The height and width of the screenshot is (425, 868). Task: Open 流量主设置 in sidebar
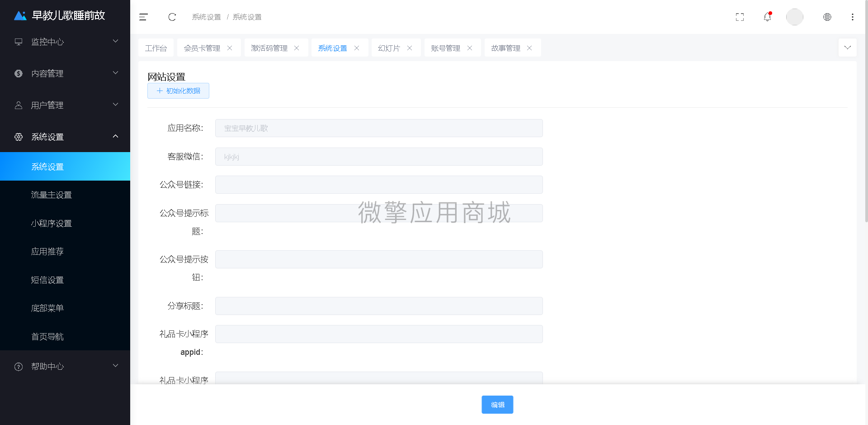(x=65, y=195)
